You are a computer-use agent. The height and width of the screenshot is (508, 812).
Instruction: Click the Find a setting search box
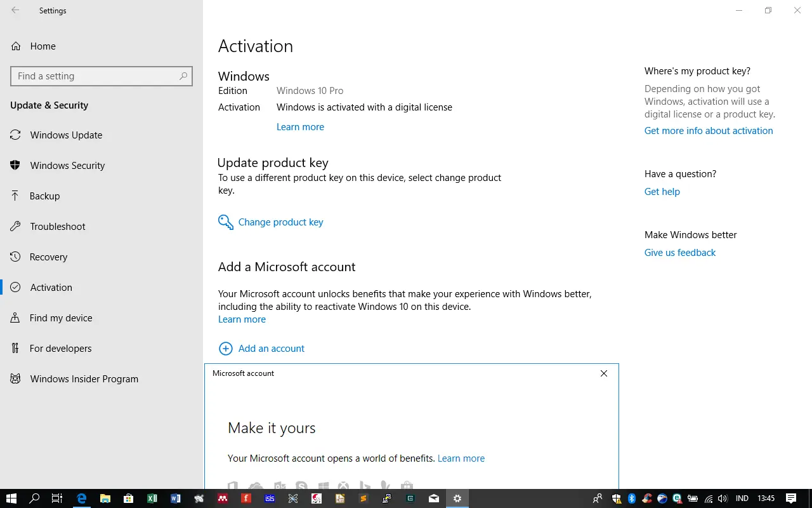95,76
